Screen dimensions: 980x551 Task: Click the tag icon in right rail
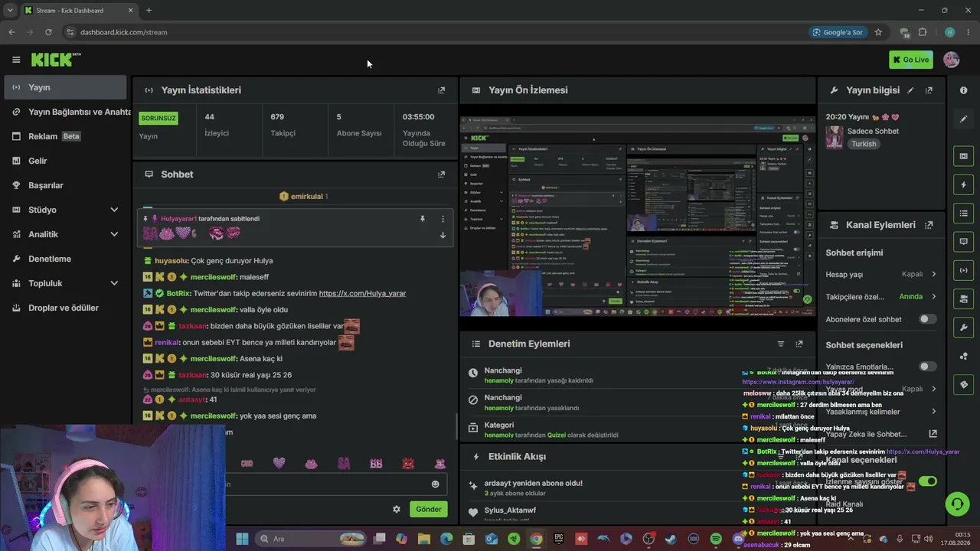point(963,384)
